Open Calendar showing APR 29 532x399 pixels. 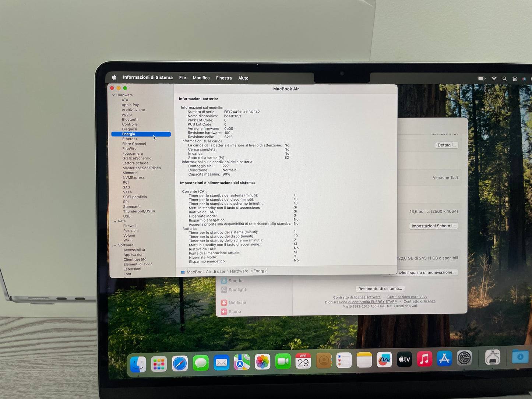coord(303,361)
